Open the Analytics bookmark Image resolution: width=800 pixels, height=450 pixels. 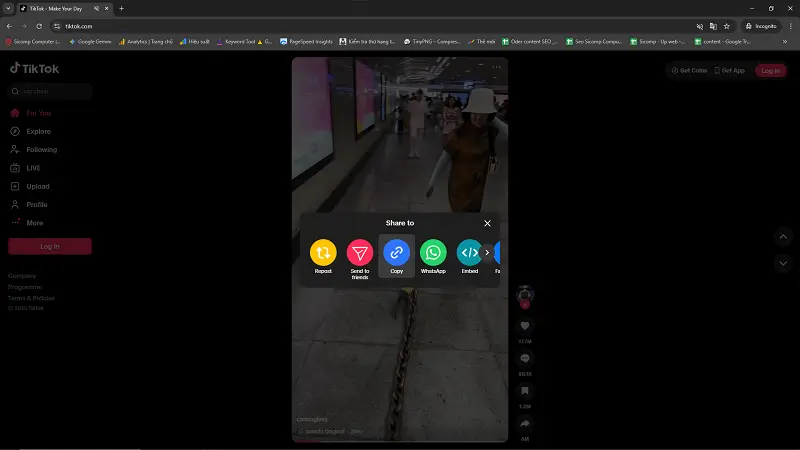click(x=146, y=42)
